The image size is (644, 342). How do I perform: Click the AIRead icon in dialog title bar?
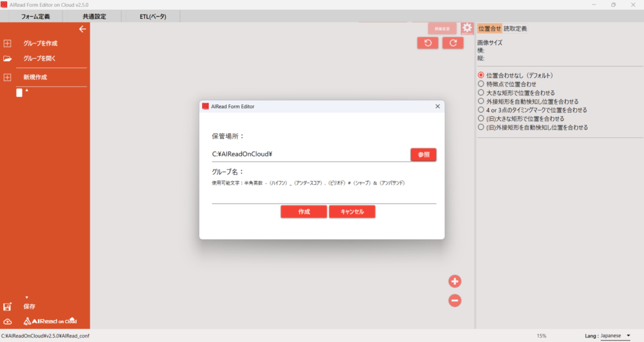click(x=206, y=106)
